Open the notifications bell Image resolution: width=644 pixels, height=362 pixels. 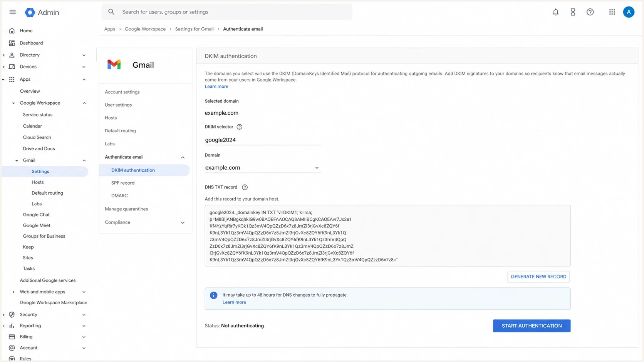click(555, 12)
